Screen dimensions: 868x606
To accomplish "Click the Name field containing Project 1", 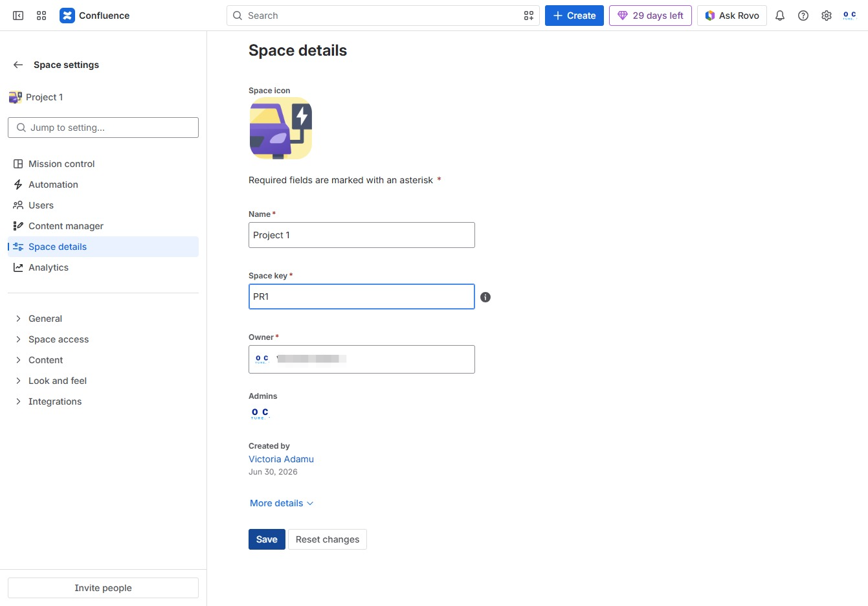I will click(x=362, y=235).
